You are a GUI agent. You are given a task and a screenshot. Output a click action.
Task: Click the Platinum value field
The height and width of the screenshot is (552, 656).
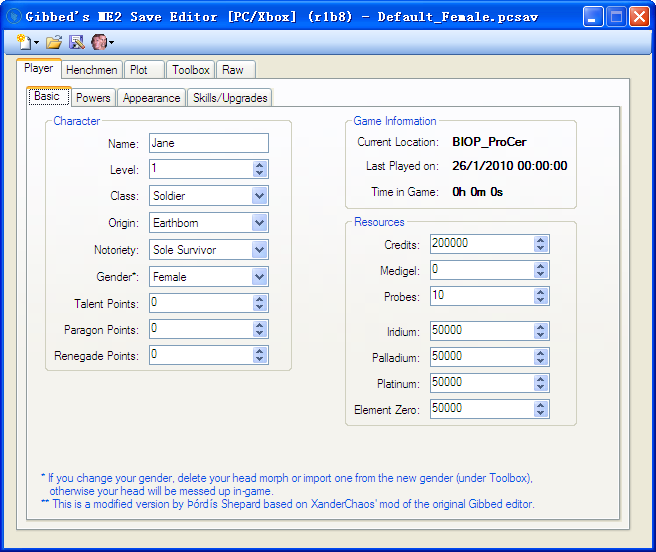(x=482, y=383)
